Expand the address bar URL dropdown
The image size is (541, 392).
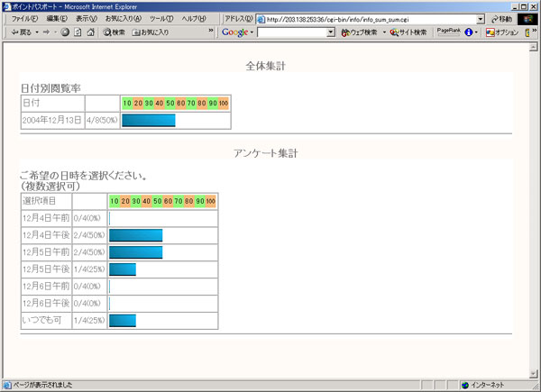[x=481, y=19]
